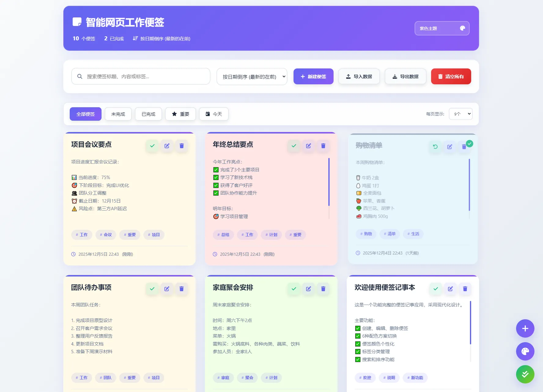The height and width of the screenshot is (392, 543).
Task: Open the 紫色主题 theme selector
Action: [x=442, y=28]
